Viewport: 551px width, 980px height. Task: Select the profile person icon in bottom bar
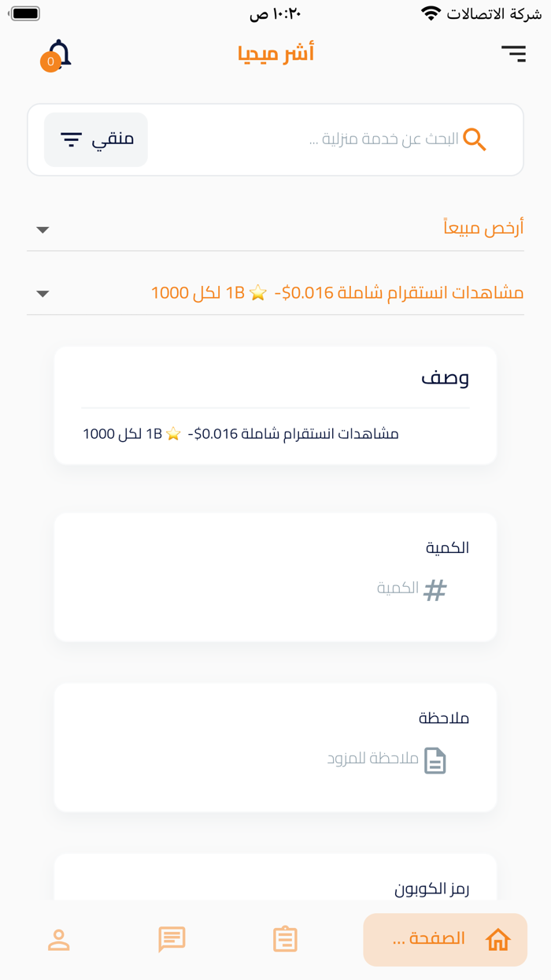pyautogui.click(x=58, y=939)
